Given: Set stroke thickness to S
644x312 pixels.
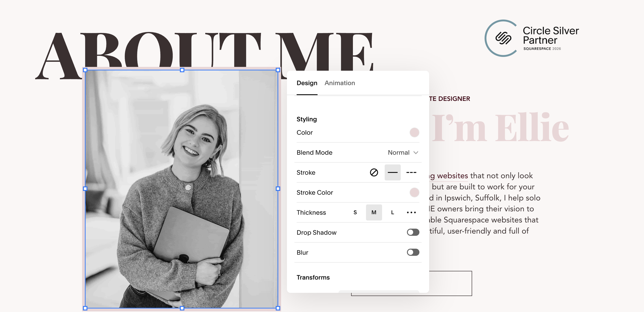Looking at the screenshot, I should pos(355,212).
